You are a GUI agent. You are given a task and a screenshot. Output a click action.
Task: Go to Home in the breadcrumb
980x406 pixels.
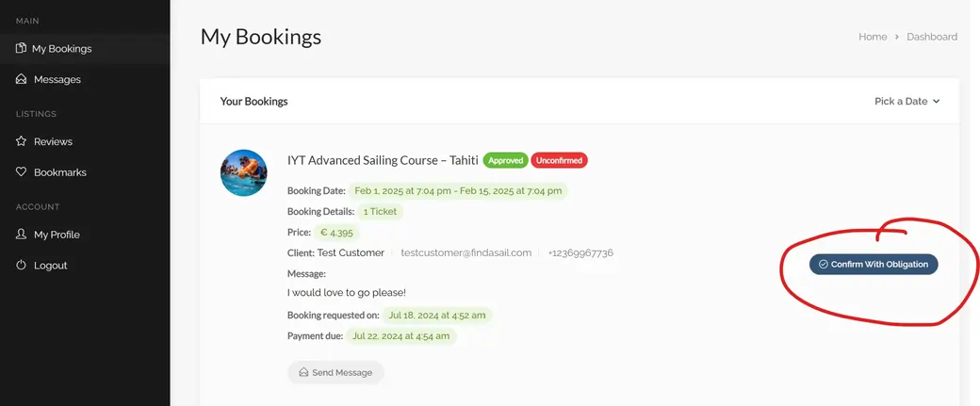pos(873,37)
